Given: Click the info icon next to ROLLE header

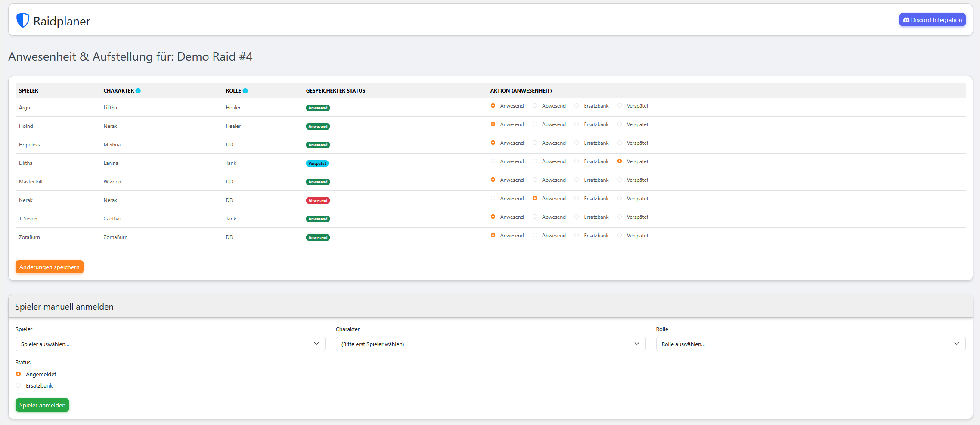Looking at the screenshot, I should [x=245, y=90].
